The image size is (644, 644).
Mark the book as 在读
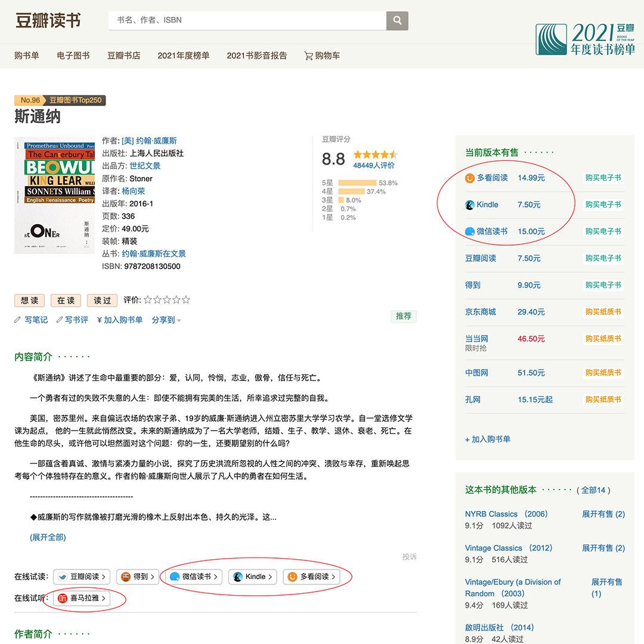(x=66, y=300)
